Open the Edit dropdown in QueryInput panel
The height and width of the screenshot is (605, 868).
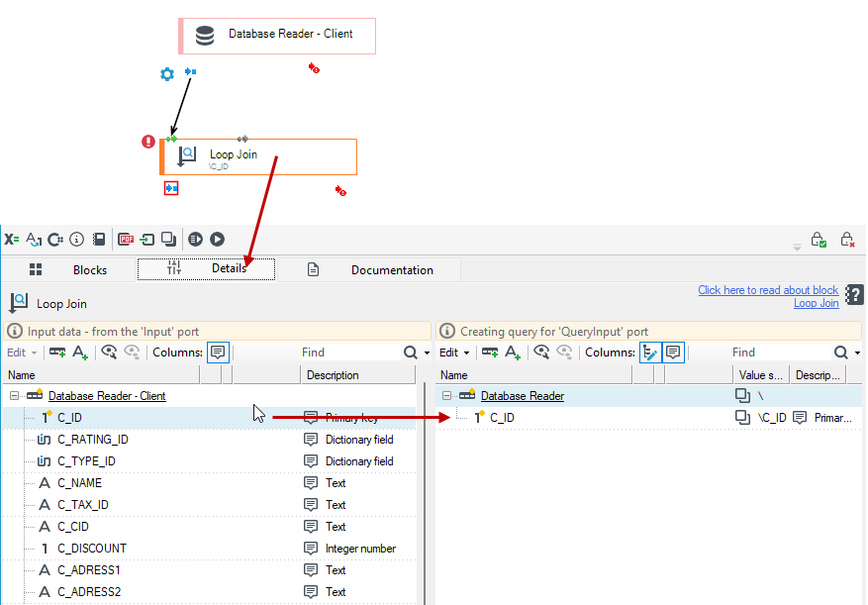454,353
